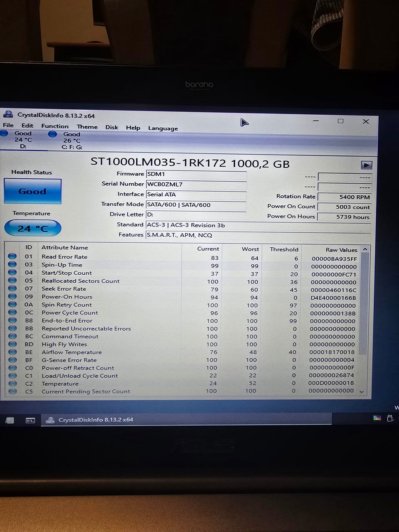Open the Edit menu

point(27,126)
